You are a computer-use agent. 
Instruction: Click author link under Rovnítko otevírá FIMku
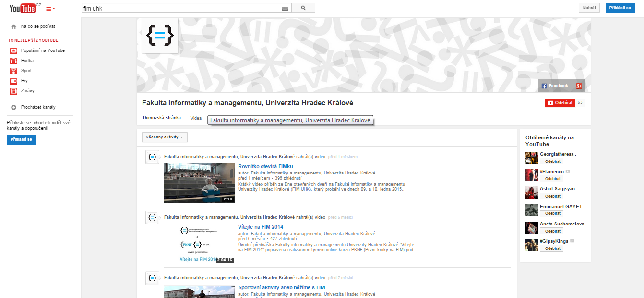[313, 173]
